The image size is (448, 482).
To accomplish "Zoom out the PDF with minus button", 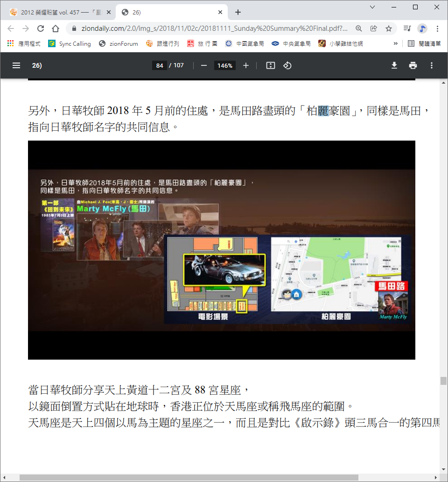I will point(204,65).
